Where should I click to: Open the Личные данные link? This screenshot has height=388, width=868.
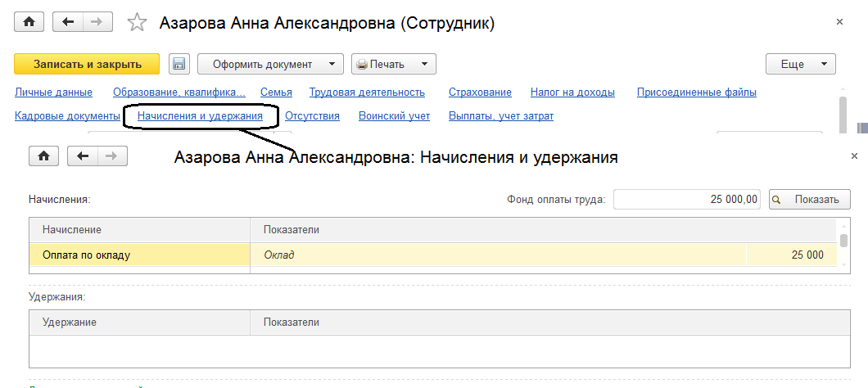pyautogui.click(x=53, y=92)
